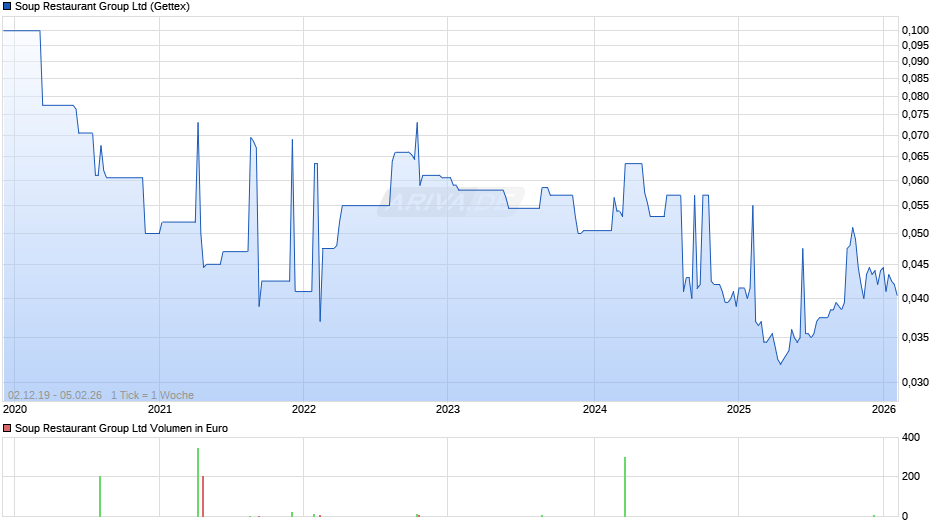Click the 2025 label on the time axis
This screenshot has height=526, width=940.
[739, 409]
